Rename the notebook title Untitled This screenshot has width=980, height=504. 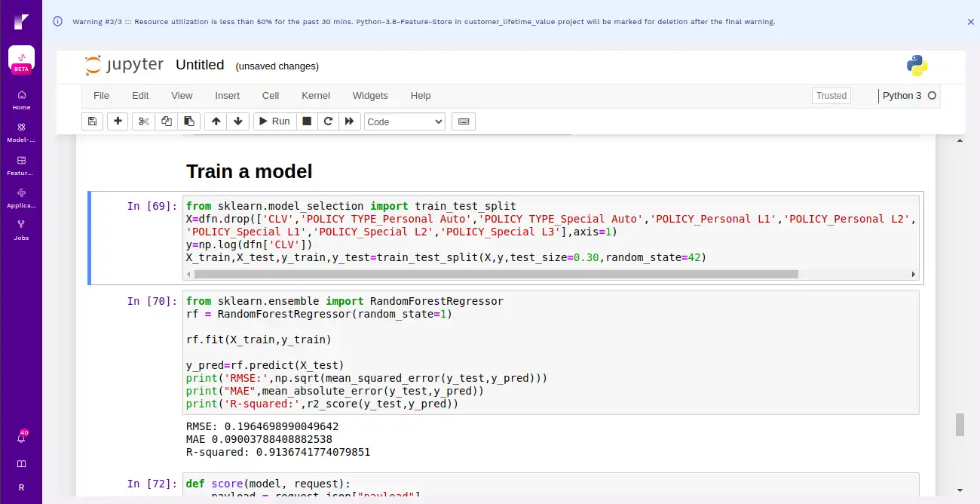pos(200,65)
